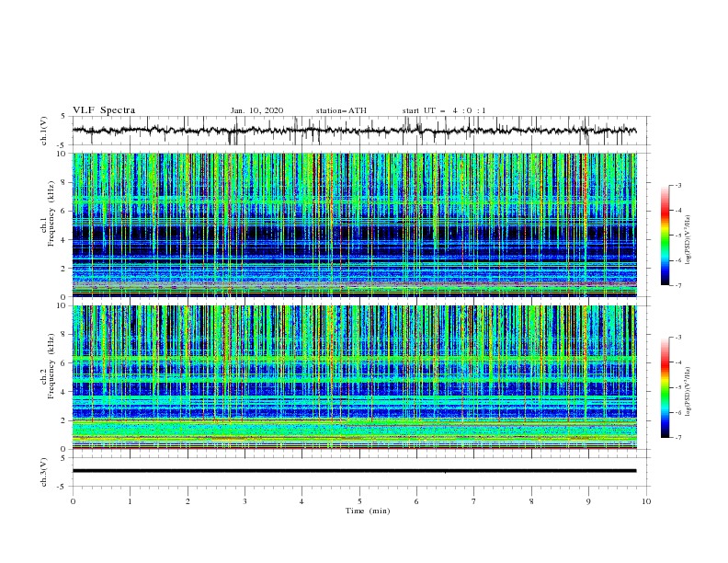This screenshot has width=728, height=563.
Task: Click inside the ch.1 waveform trace panel
Action: (361, 131)
